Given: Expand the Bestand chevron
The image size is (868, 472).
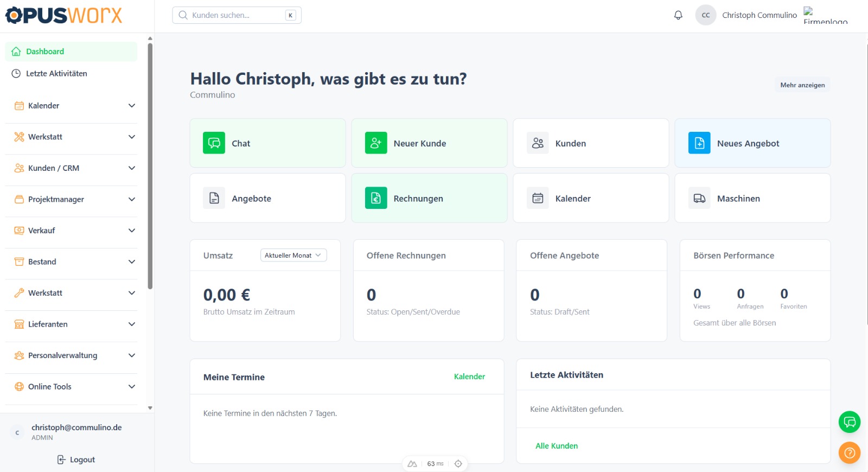Looking at the screenshot, I should 132,261.
